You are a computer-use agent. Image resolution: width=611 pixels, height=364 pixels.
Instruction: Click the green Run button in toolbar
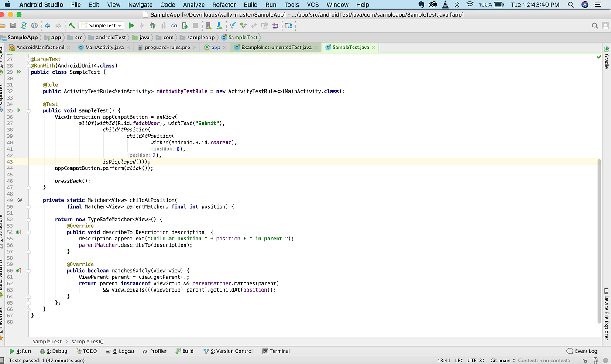click(x=131, y=26)
